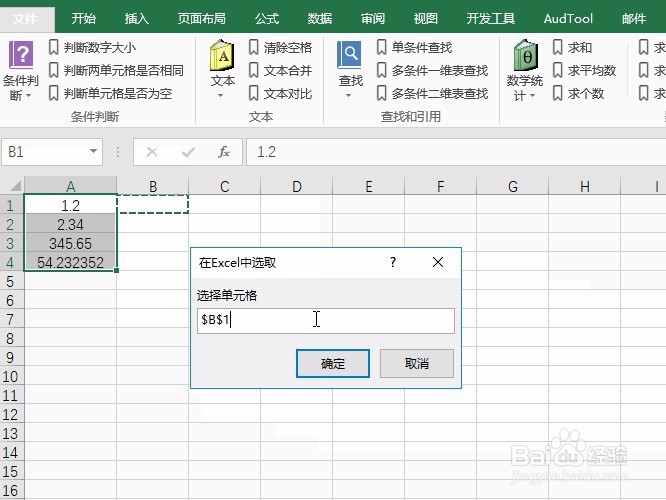Choose 多条件一维表查找 command
Image resolution: width=666 pixels, height=500 pixels.
(432, 70)
